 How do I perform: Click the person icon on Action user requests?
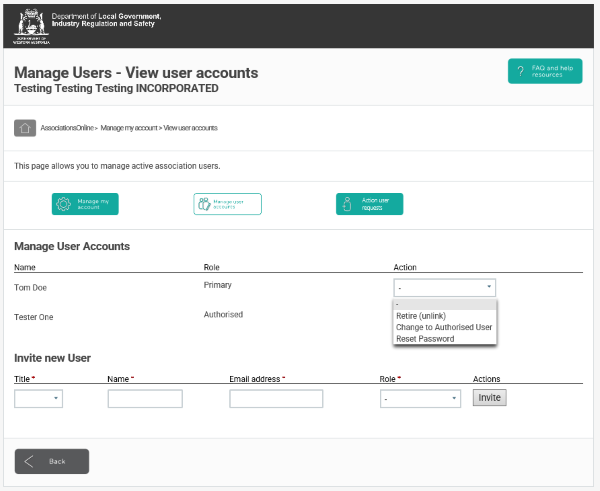point(347,204)
